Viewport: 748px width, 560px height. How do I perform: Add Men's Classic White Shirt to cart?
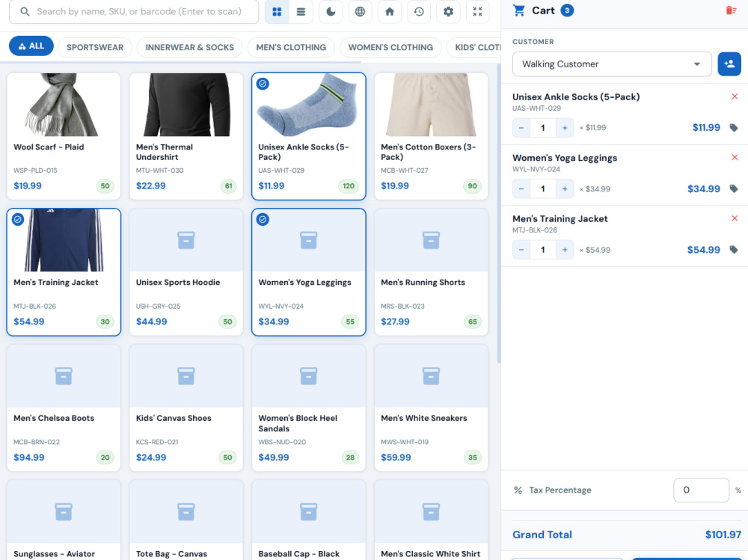[432, 520]
